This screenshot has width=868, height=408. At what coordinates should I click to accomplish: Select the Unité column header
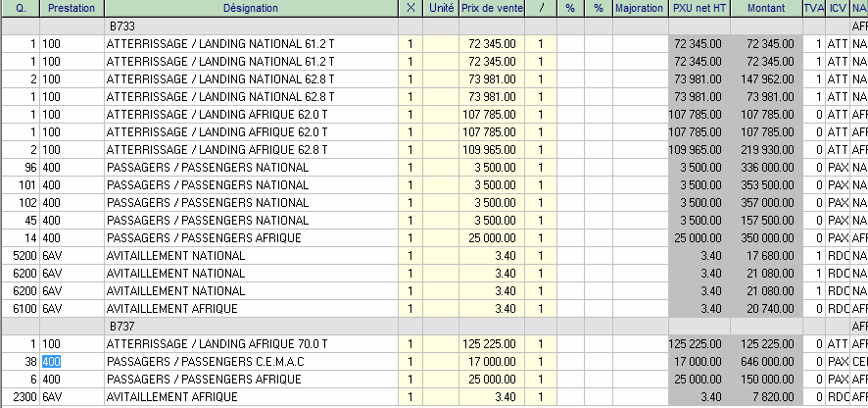(441, 8)
